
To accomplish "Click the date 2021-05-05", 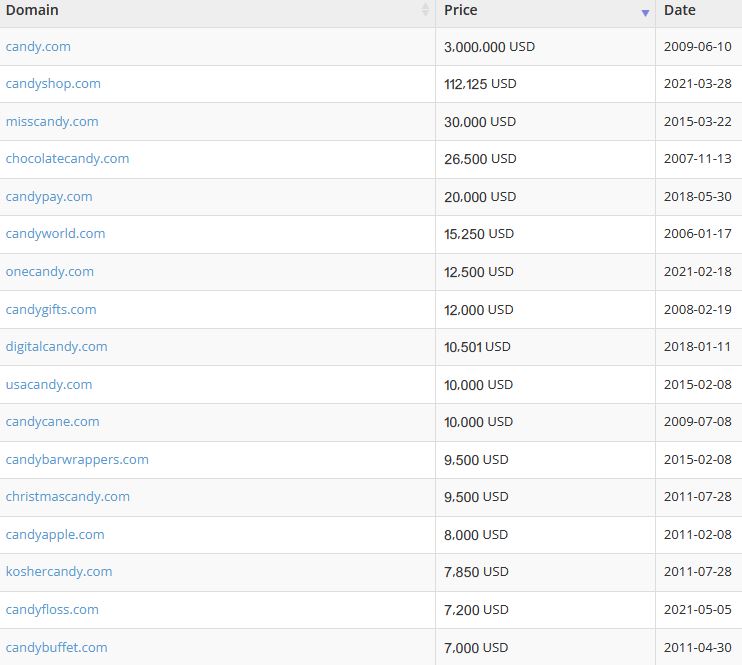I will click(698, 610).
